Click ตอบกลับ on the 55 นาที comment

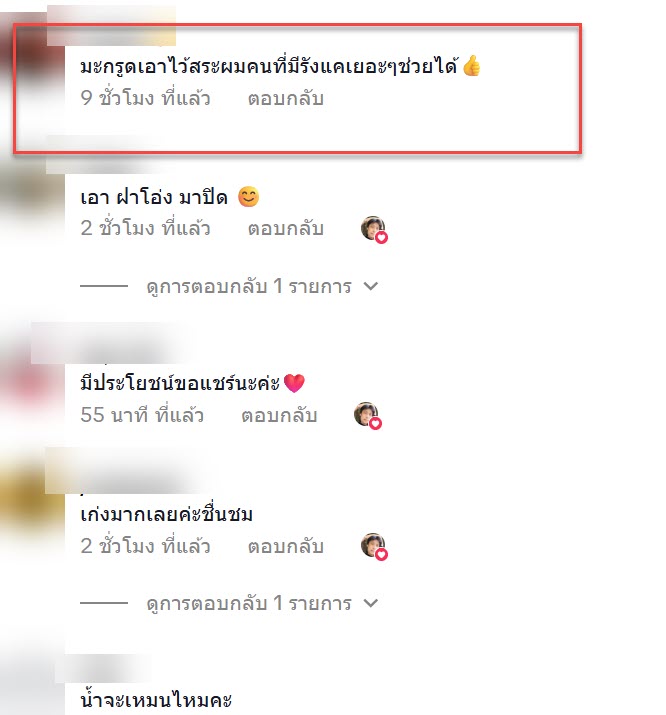point(279,415)
